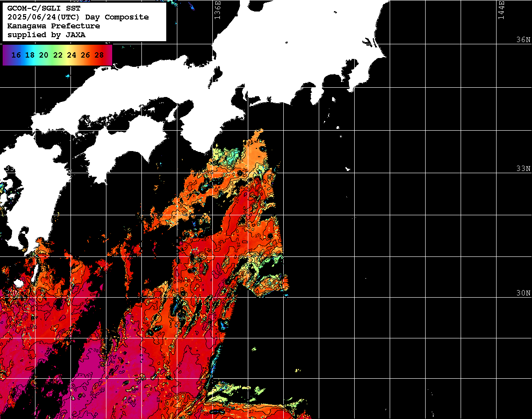Click the 26 value on the color scale

point(85,55)
